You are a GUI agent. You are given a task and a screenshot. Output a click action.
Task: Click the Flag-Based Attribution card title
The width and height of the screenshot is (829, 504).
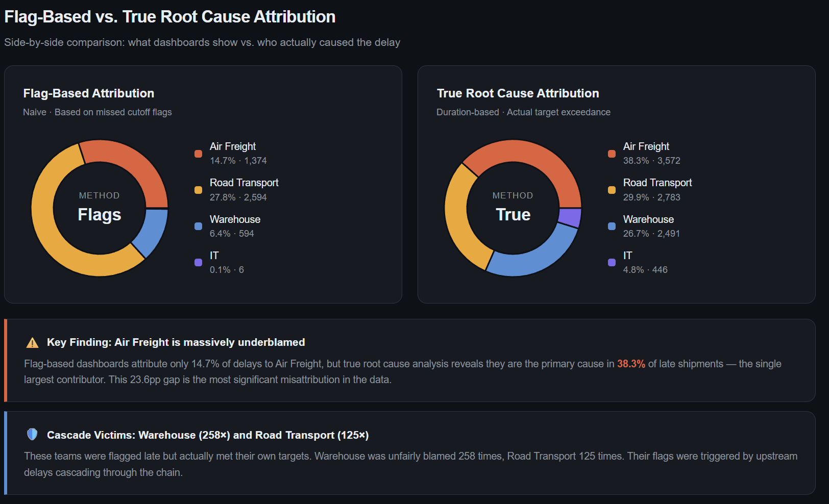[x=89, y=93]
